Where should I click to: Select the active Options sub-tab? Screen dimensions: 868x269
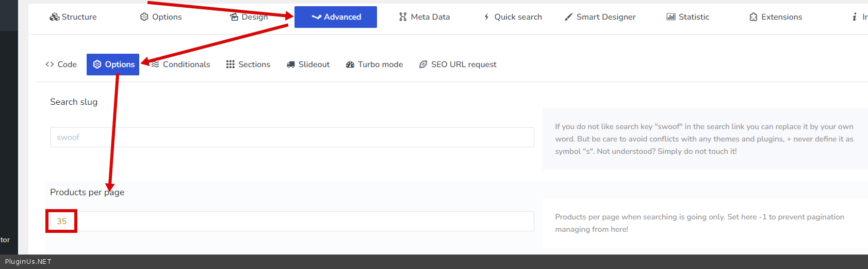113,65
